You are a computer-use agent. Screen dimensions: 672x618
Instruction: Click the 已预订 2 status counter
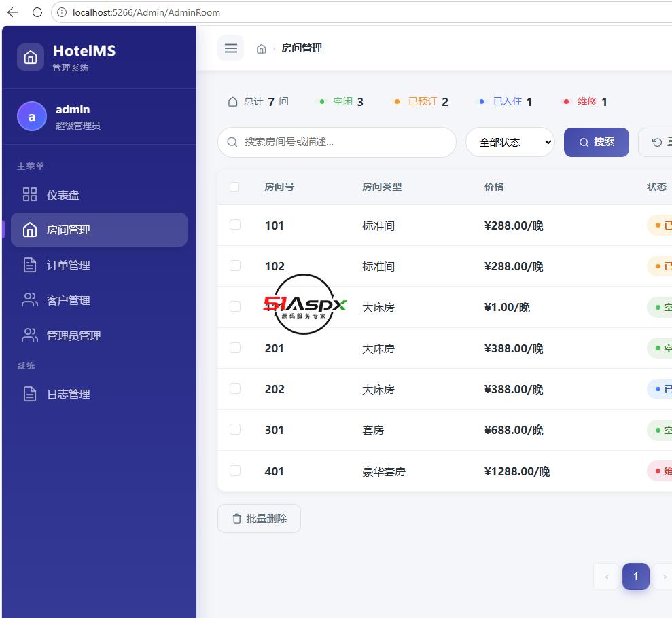[x=422, y=101]
